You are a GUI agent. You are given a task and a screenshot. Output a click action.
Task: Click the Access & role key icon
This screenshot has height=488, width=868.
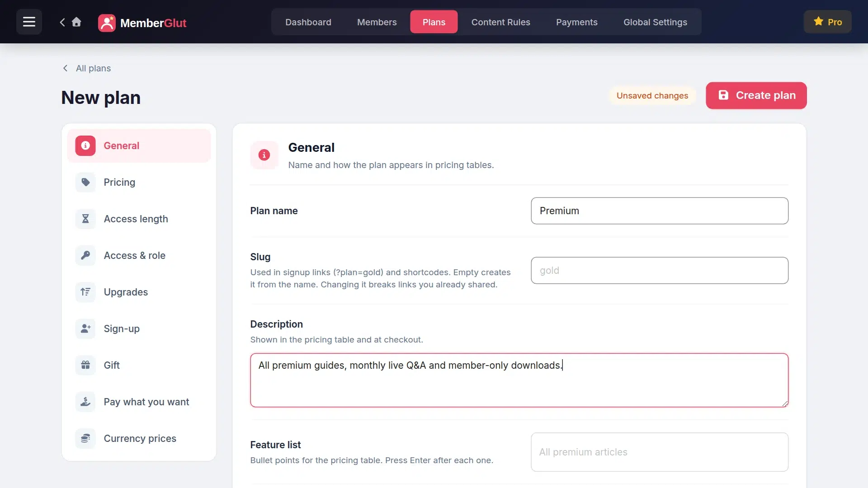coord(85,255)
